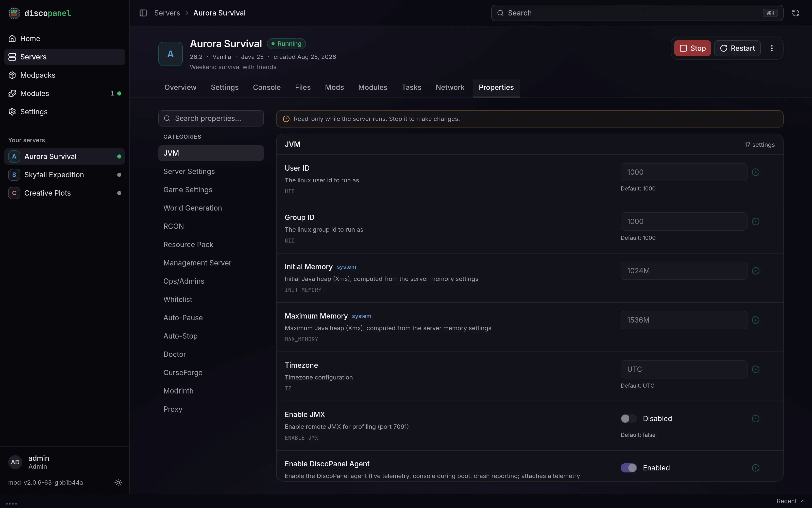Click the Aurora Survival avatar tile
Viewport: 812px width, 508px height.
pyautogui.click(x=171, y=54)
